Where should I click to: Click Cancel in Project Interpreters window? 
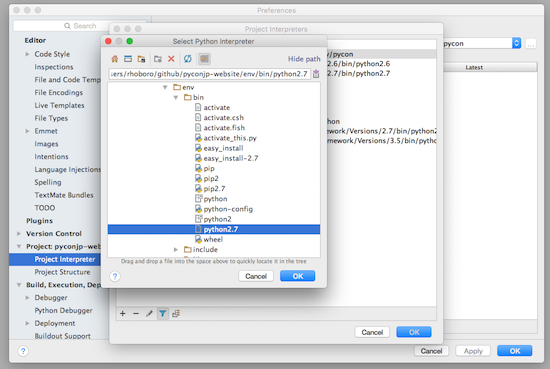click(372, 332)
